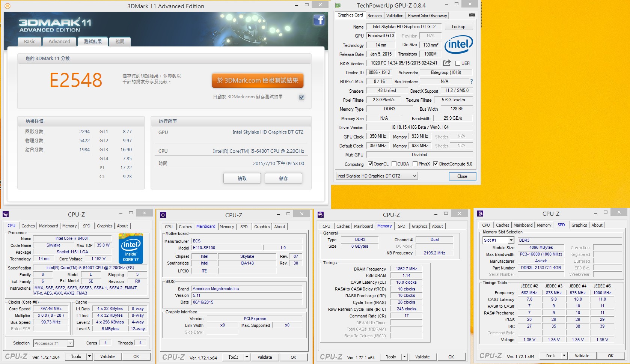Toggle the OpenCL checkbox
The width and height of the screenshot is (630, 364).
coord(371,164)
